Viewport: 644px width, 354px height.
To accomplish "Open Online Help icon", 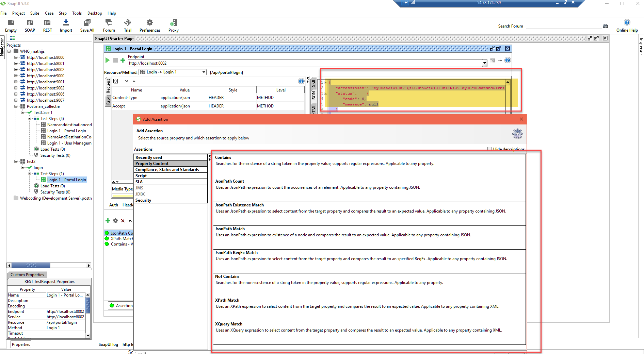I will click(627, 23).
